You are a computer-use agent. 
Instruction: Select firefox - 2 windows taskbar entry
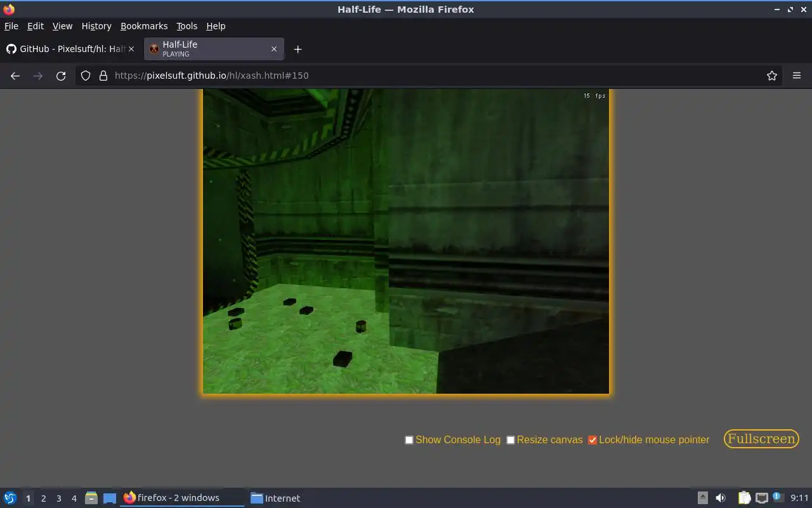coord(182,498)
